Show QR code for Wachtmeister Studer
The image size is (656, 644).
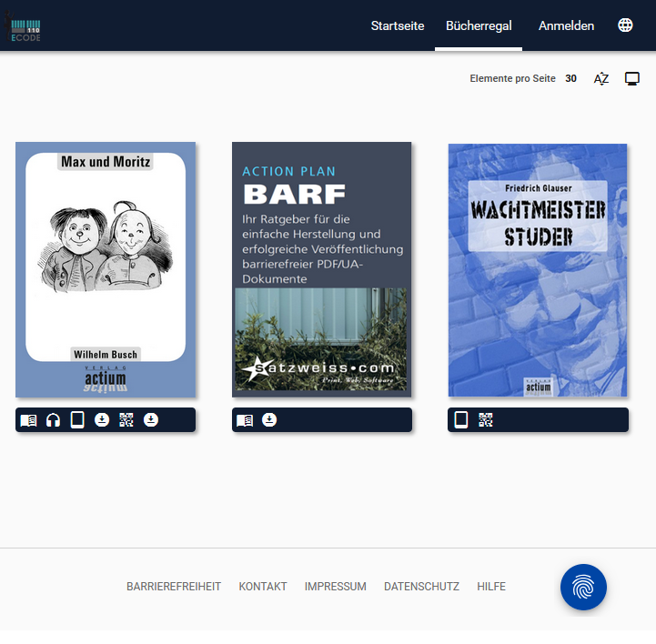485,420
